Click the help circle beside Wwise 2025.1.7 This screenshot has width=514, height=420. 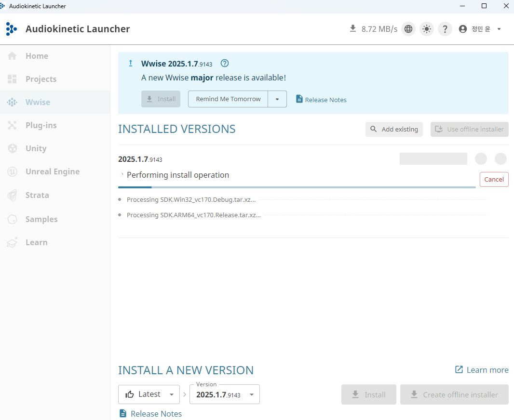click(x=225, y=63)
